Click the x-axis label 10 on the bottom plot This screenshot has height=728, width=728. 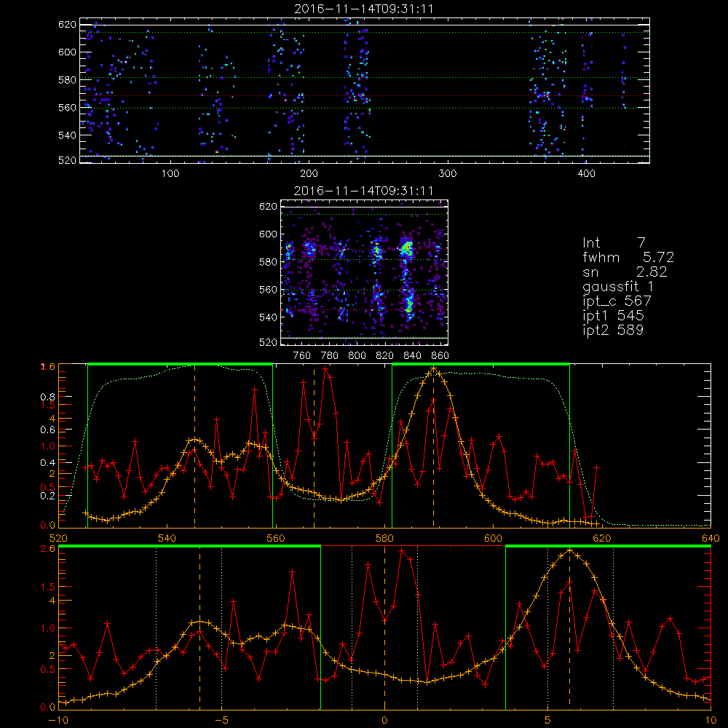pos(711,721)
